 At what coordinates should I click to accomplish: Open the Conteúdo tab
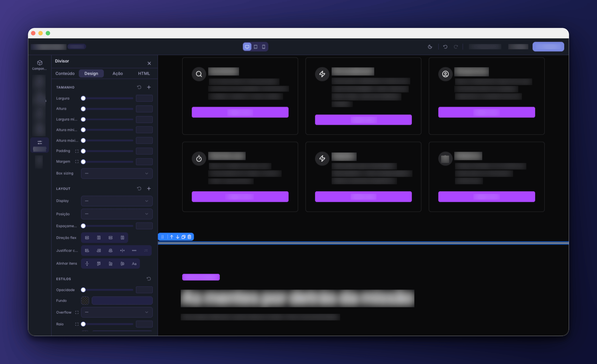(65, 73)
